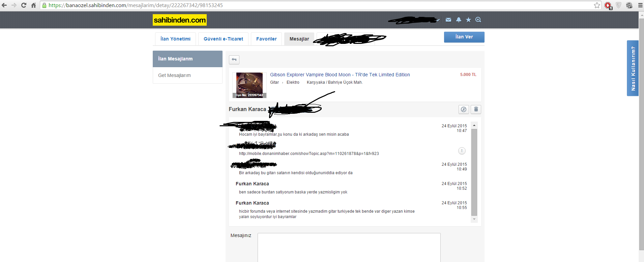Click the browser address bar URL
The image size is (644, 262).
136,5
